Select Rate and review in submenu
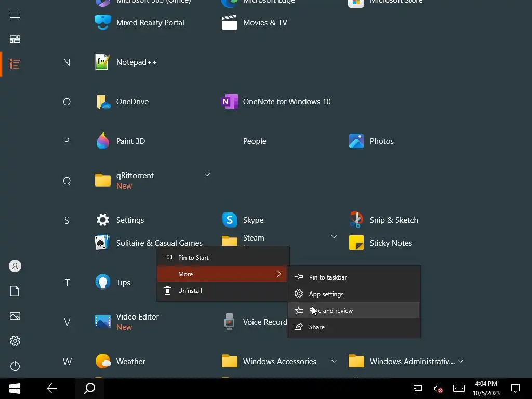 [354, 311]
